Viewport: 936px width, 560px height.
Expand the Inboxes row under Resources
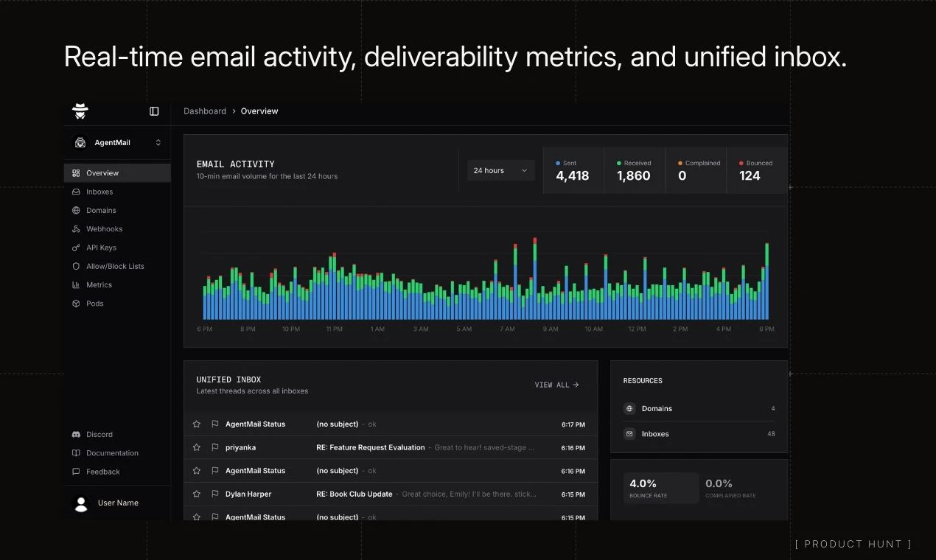coord(697,434)
